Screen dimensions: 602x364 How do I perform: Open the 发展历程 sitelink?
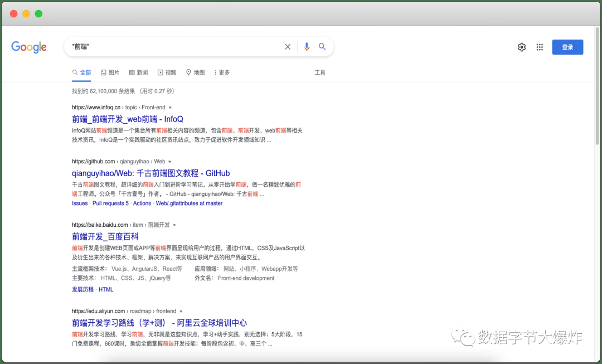pos(82,289)
